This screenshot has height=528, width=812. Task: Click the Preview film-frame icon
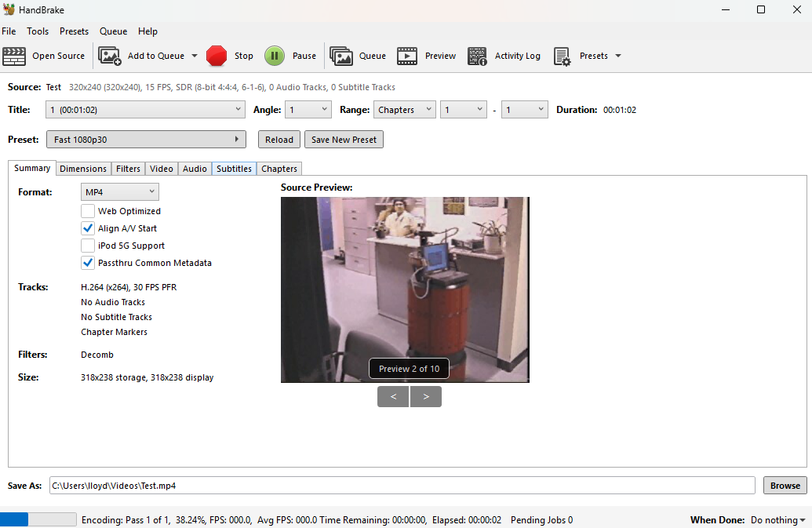pyautogui.click(x=407, y=56)
